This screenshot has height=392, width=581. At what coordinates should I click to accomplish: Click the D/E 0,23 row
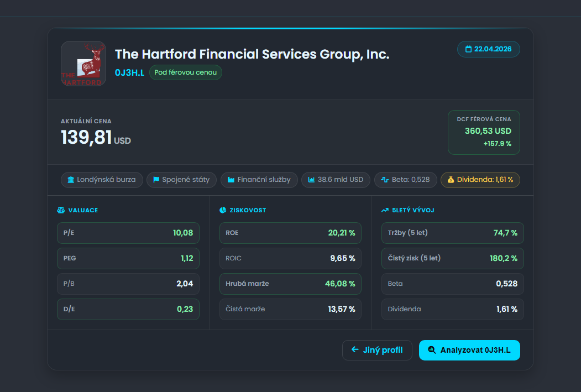[x=128, y=309]
